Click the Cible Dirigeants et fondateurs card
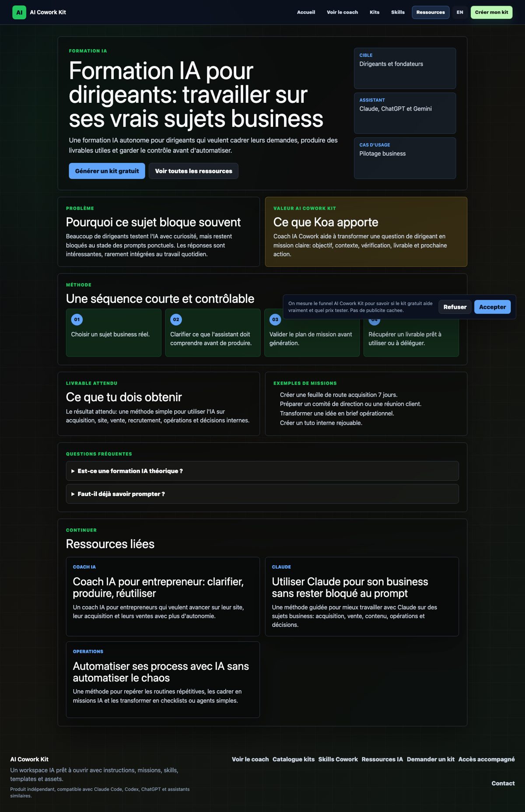The height and width of the screenshot is (812, 525). click(405, 68)
